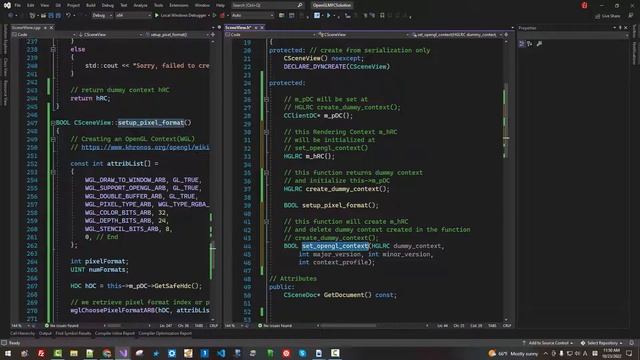Image resolution: width=640 pixels, height=360 pixels.
Task: Open the Call Hierarchy tab
Action: coord(22,333)
